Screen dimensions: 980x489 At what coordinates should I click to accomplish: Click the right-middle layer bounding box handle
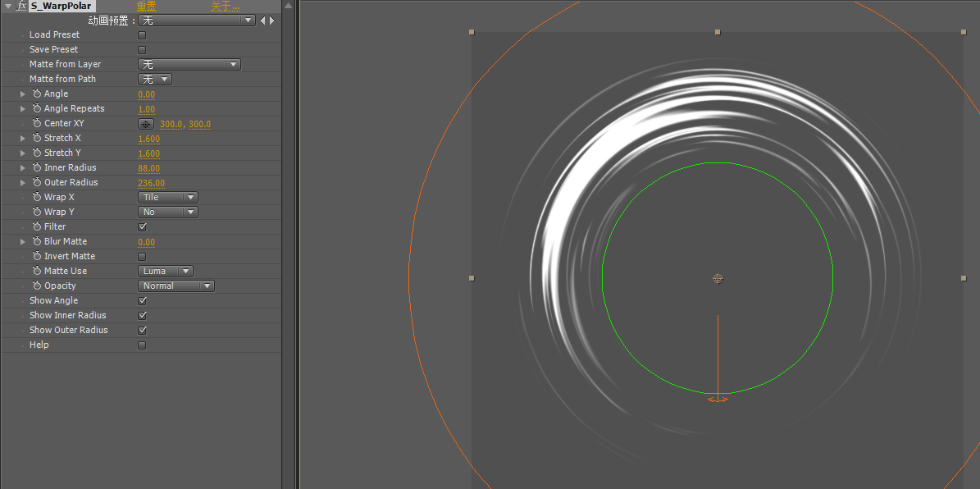(x=963, y=278)
